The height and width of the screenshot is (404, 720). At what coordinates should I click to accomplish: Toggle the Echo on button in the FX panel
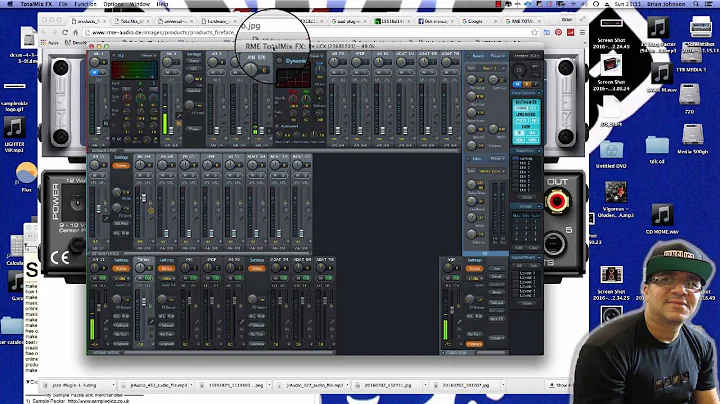point(468,159)
